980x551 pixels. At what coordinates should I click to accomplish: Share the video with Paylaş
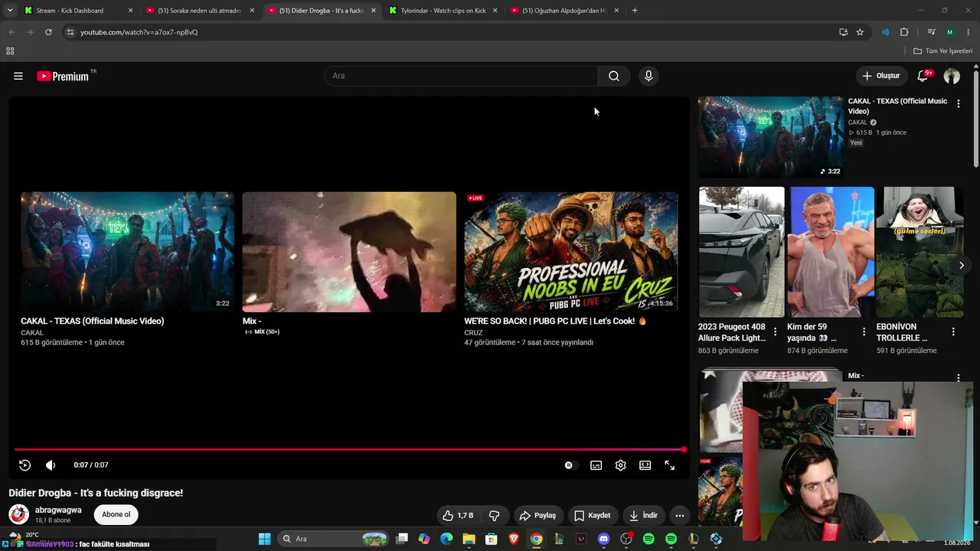538,515
